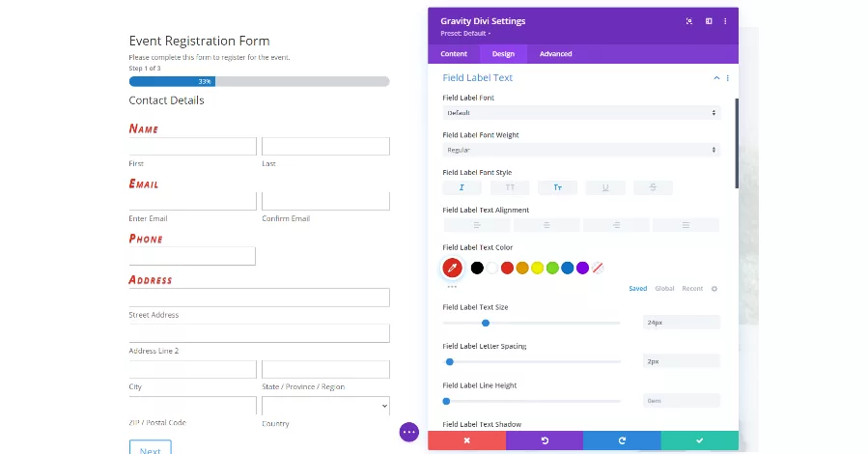Image resolution: width=868 pixels, height=454 pixels.
Task: Click the State / Province / Region input field
Action: 325,369
